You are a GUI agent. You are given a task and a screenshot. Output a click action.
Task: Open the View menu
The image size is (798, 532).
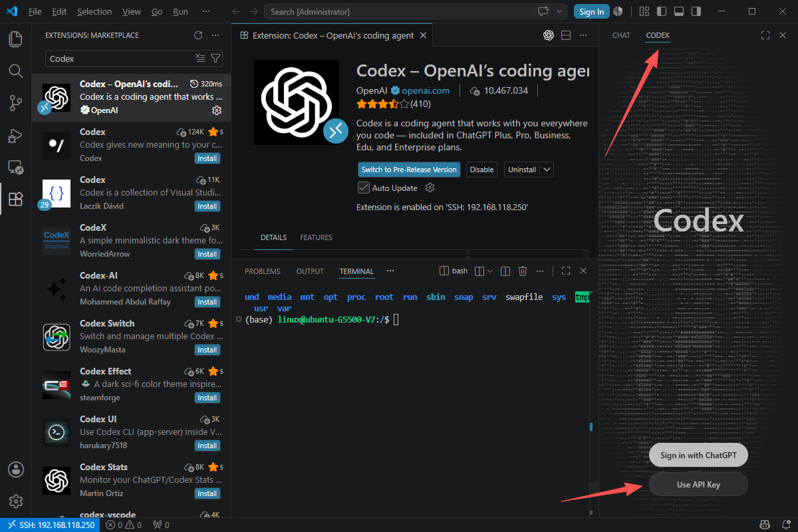(132, 11)
